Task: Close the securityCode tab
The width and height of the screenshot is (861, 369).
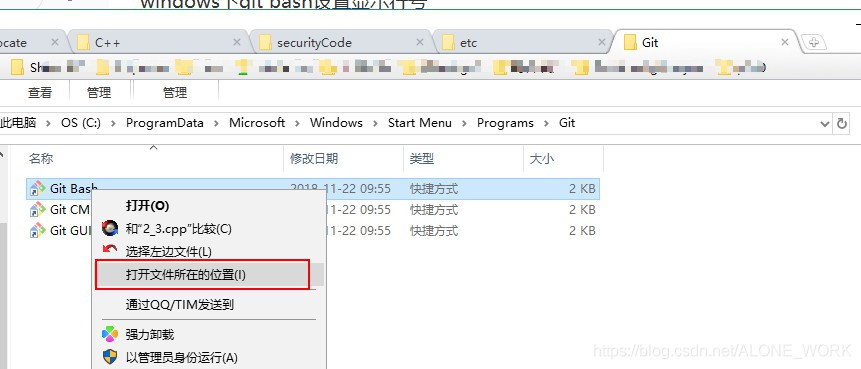Action: [x=420, y=42]
